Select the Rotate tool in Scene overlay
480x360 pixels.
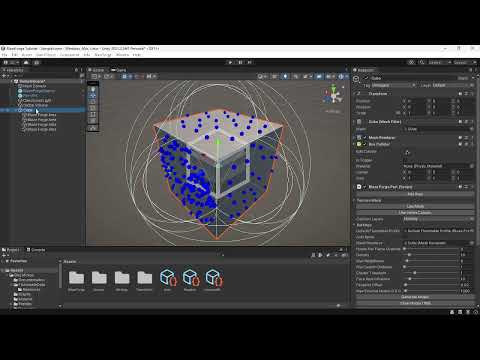93,102
